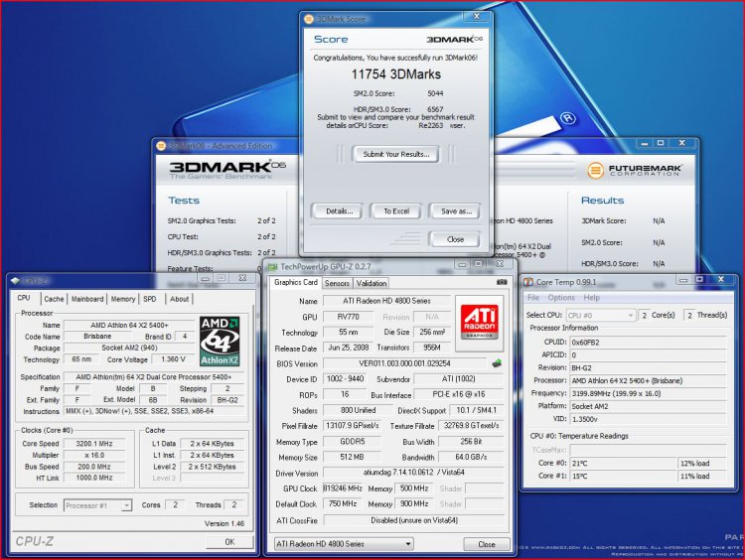The image size is (745, 560).
Task: Expand the ATI Radeon HD 4800 Series dropdown
Action: [407, 544]
